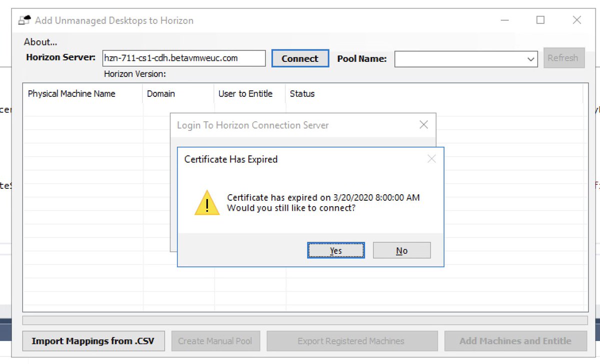This screenshot has width=600, height=364.
Task: Click the Refresh button
Action: pyautogui.click(x=563, y=58)
